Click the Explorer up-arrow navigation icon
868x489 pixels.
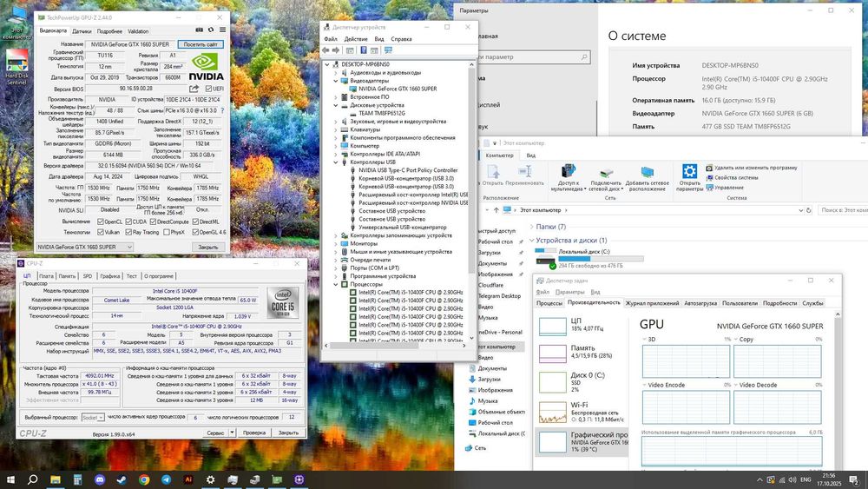496,210
